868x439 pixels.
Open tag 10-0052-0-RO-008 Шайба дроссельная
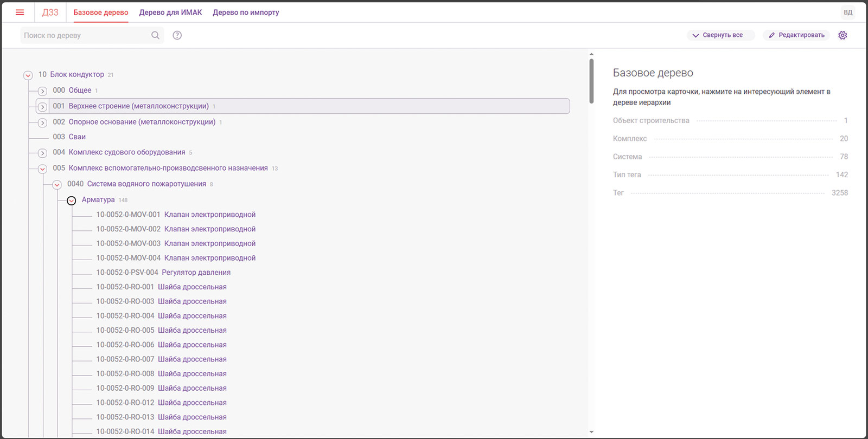161,373
